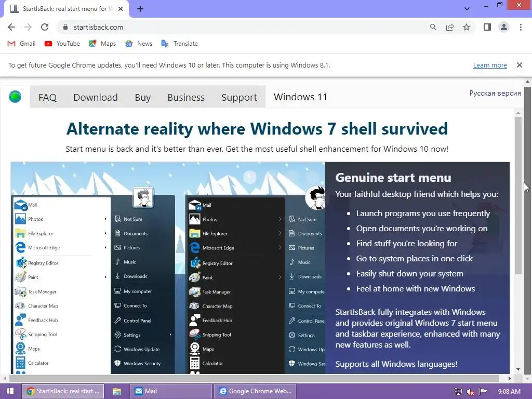Switch to Mail taskbar window

coord(170,391)
